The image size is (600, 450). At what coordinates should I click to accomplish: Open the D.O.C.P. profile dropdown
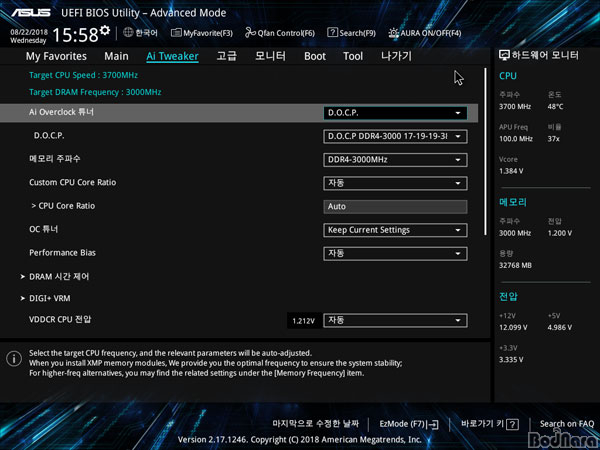[395, 136]
